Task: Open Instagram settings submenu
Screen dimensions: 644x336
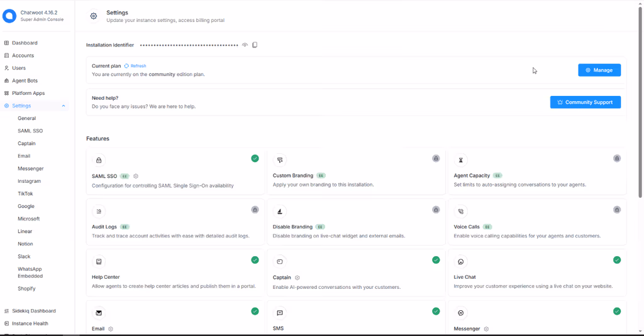Action: pyautogui.click(x=29, y=181)
